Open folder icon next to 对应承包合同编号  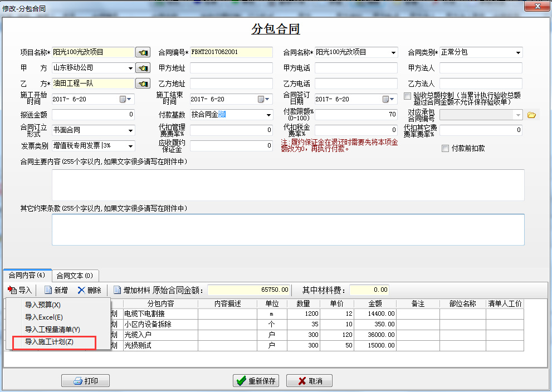click(x=531, y=115)
